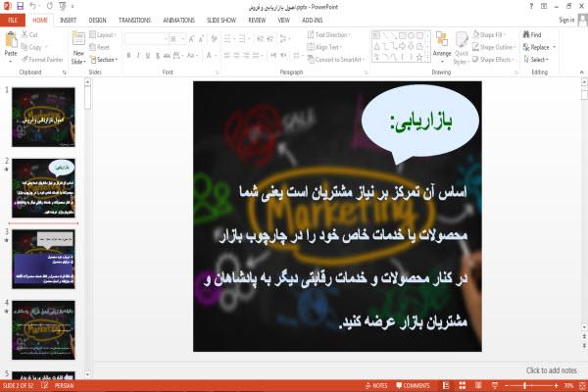Select slide 4 thumbnail

coord(43,329)
